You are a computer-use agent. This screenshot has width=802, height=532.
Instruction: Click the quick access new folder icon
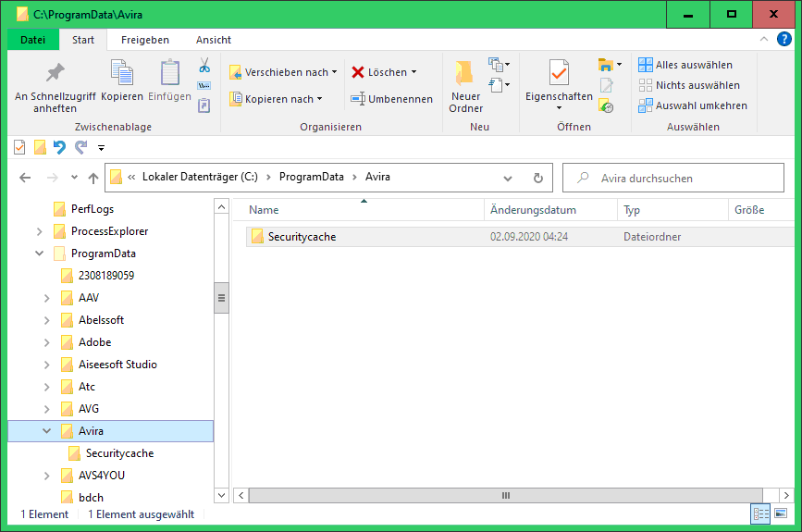pos(40,147)
